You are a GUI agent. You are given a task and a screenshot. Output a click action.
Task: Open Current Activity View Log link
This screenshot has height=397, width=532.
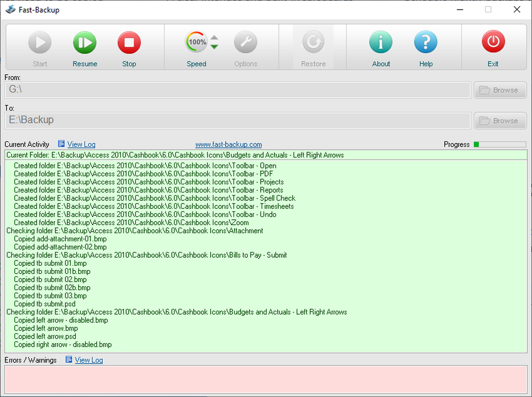click(81, 144)
